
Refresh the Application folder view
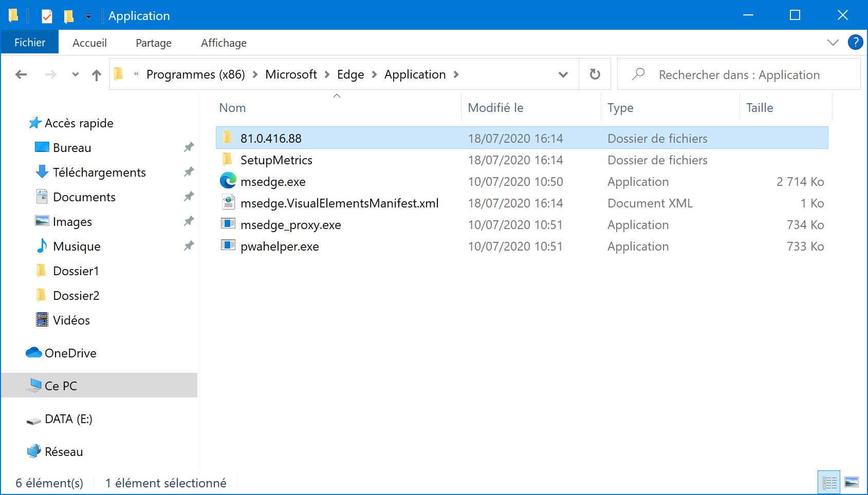coord(595,74)
